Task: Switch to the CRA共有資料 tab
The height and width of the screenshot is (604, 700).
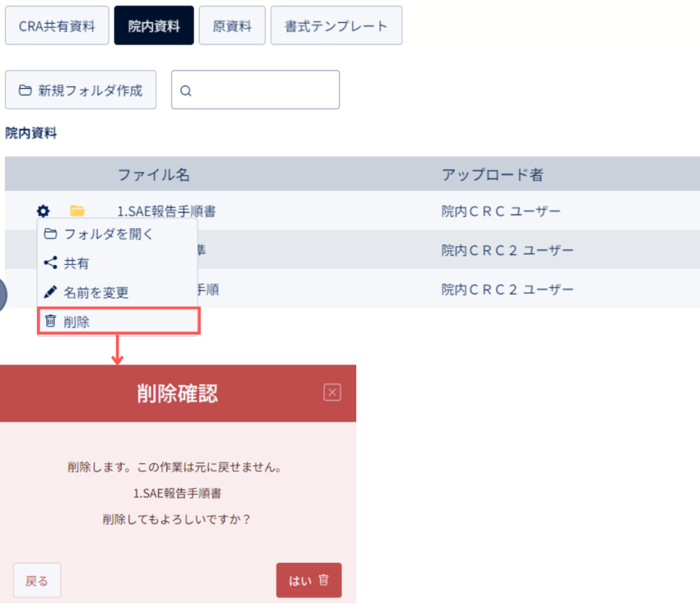Action: (x=57, y=25)
